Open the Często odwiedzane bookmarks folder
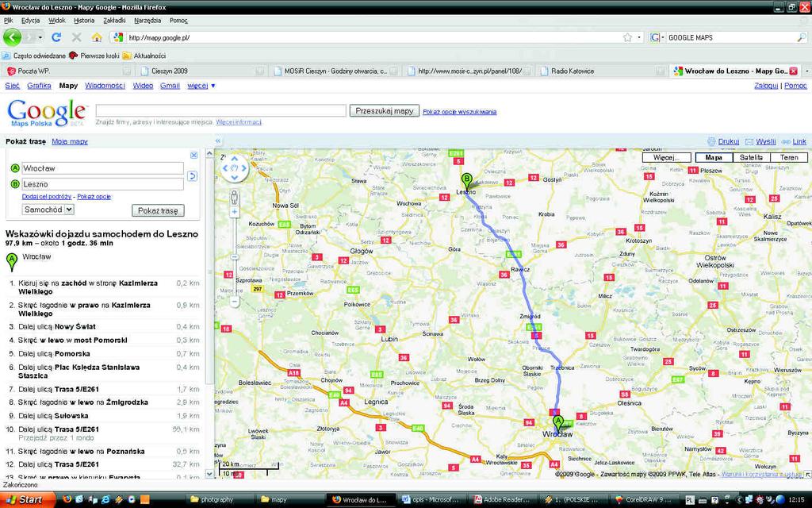Screen dimensions: 812x508 (34, 56)
